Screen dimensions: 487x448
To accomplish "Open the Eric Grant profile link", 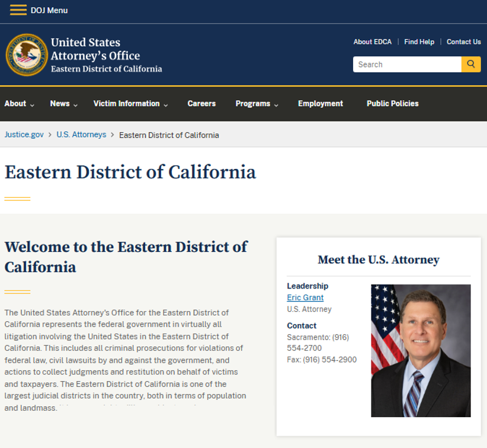I will [x=305, y=297].
